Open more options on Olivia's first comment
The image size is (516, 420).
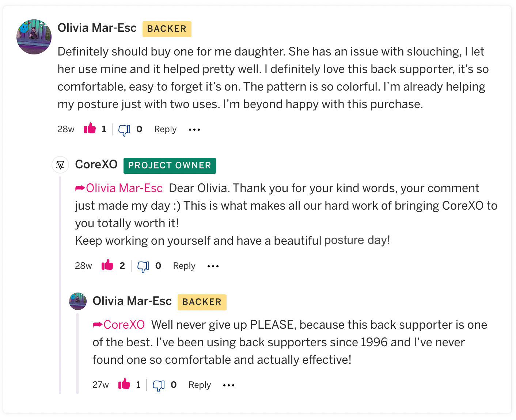[194, 130]
